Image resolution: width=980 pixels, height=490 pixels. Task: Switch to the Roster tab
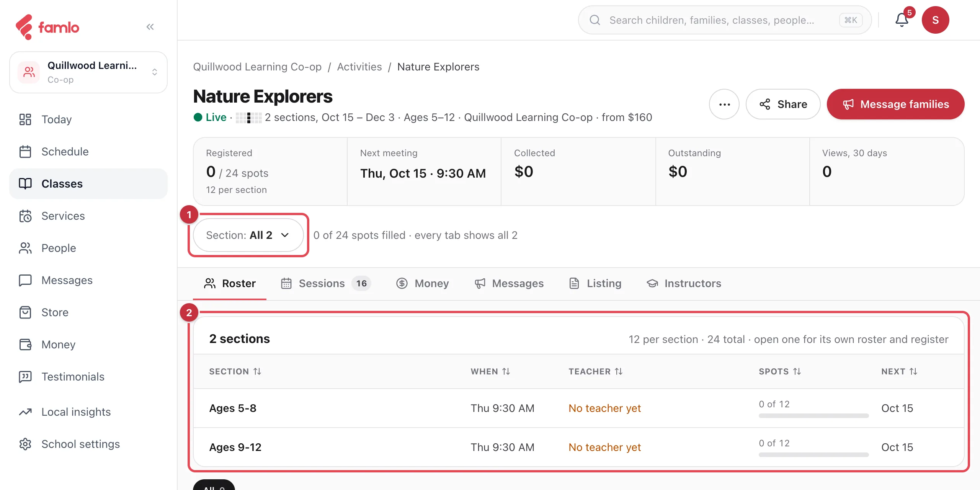[x=230, y=283]
